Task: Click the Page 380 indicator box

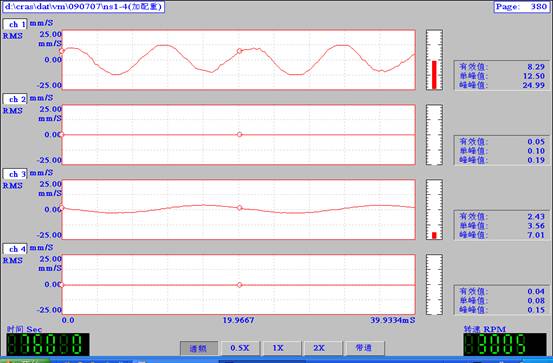Action: coord(521,7)
